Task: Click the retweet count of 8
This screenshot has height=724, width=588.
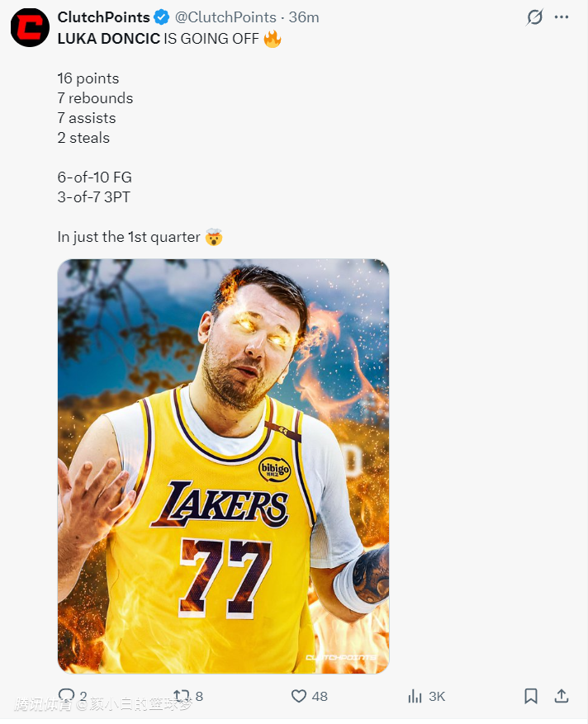Action: coord(199,696)
